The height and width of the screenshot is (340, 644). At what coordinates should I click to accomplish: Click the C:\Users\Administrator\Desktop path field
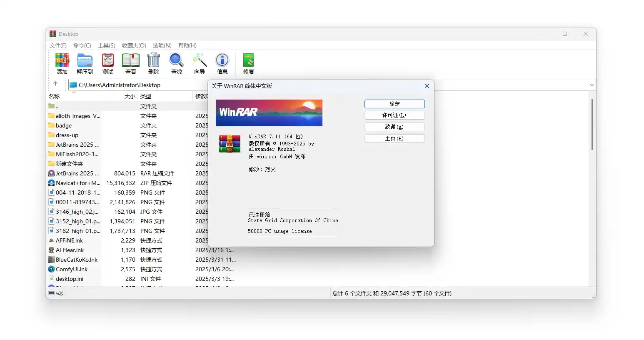(x=120, y=85)
